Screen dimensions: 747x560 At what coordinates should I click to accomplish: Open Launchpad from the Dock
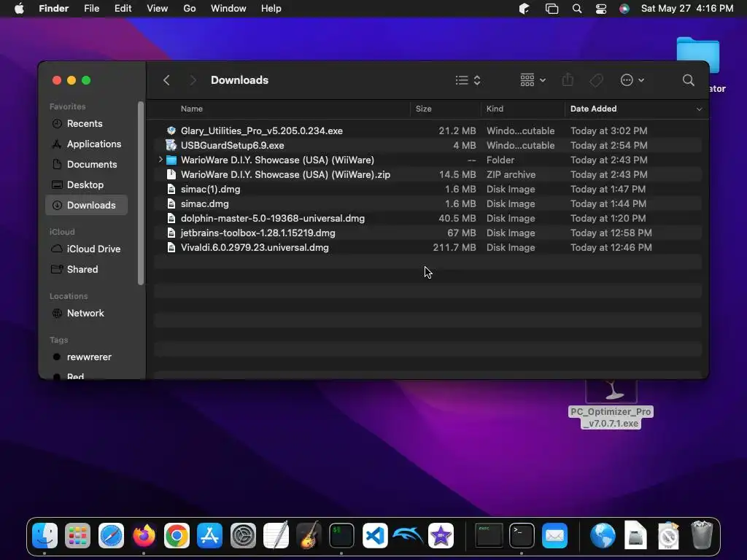(77, 536)
